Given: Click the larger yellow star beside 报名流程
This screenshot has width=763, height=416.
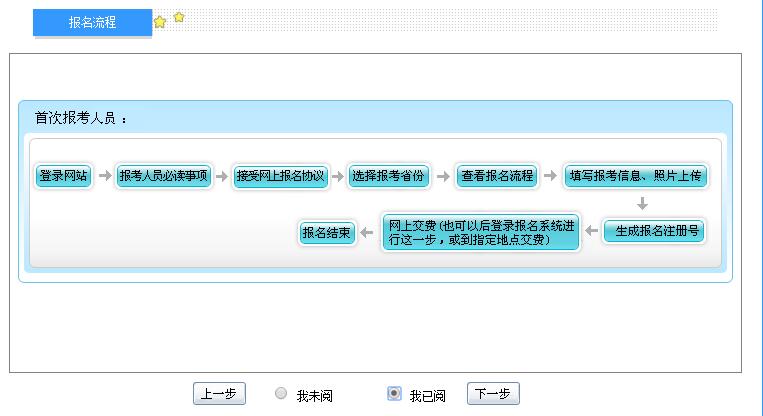Looking at the screenshot, I should tap(160, 22).
